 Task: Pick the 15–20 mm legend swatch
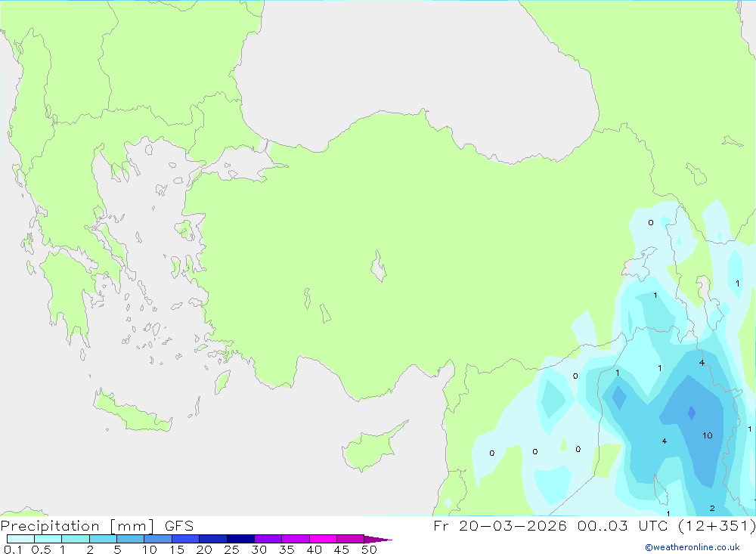(185, 539)
